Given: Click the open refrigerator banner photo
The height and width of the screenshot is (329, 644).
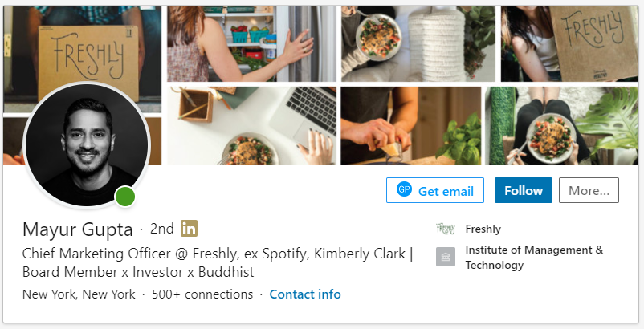Looking at the screenshot, I should [251, 43].
